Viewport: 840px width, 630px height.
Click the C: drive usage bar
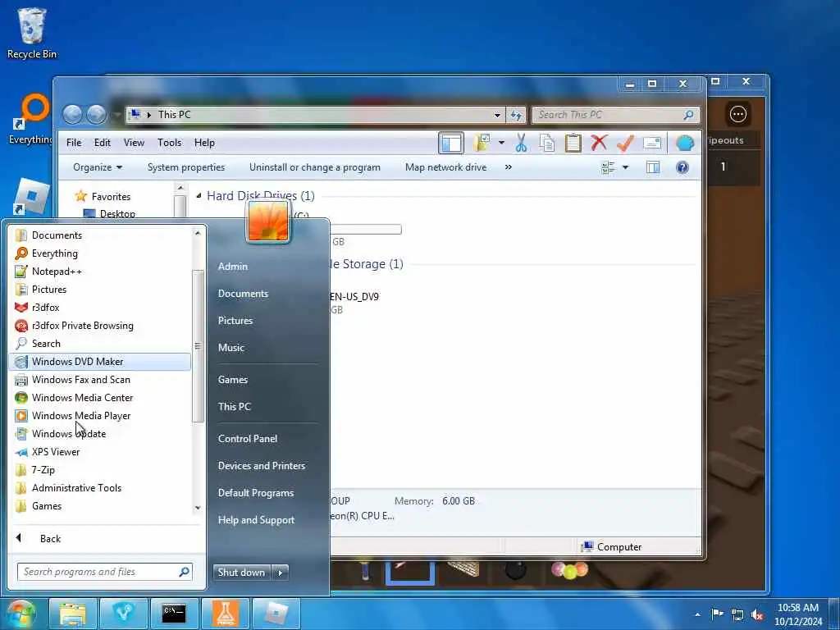point(365,230)
